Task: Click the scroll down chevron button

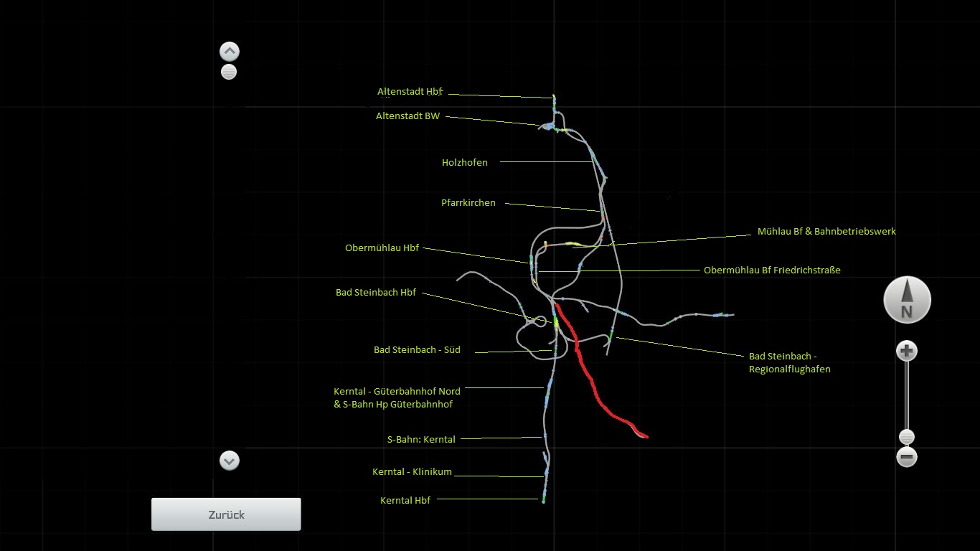Action: pos(230,461)
